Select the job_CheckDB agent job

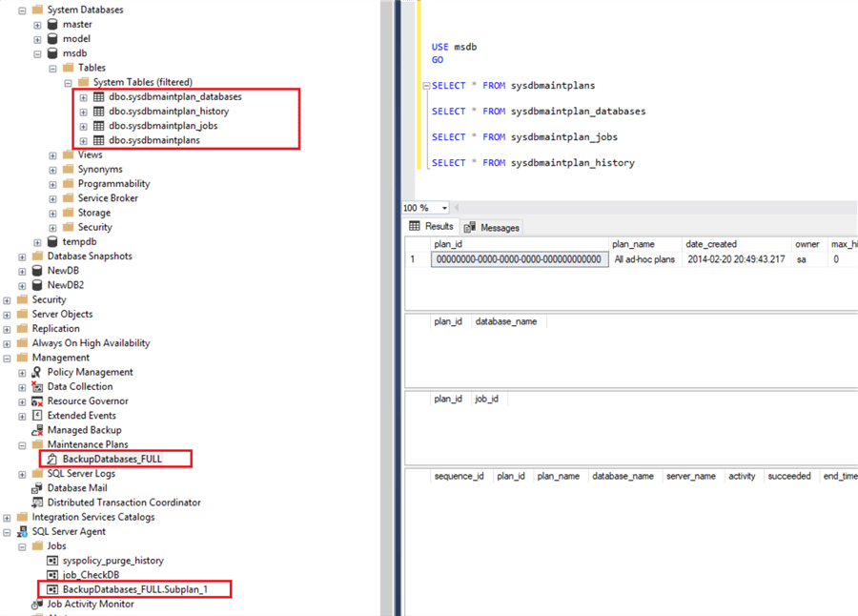click(90, 575)
